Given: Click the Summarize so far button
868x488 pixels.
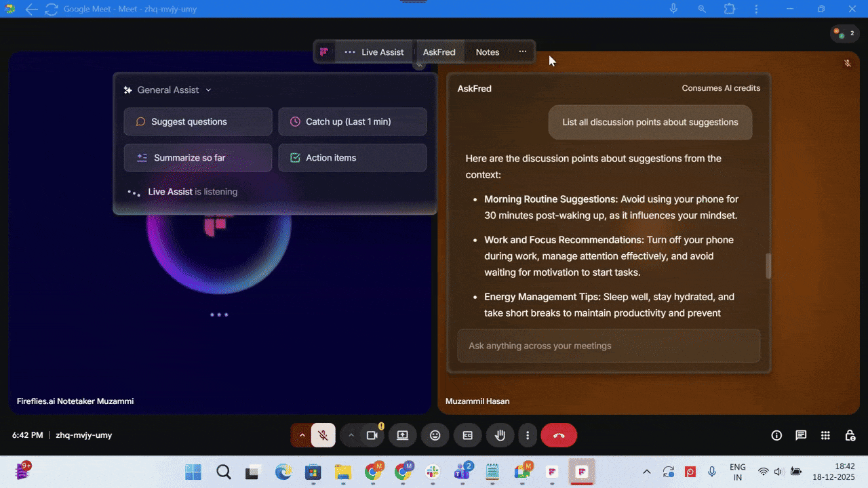Looking at the screenshot, I should click(x=197, y=157).
